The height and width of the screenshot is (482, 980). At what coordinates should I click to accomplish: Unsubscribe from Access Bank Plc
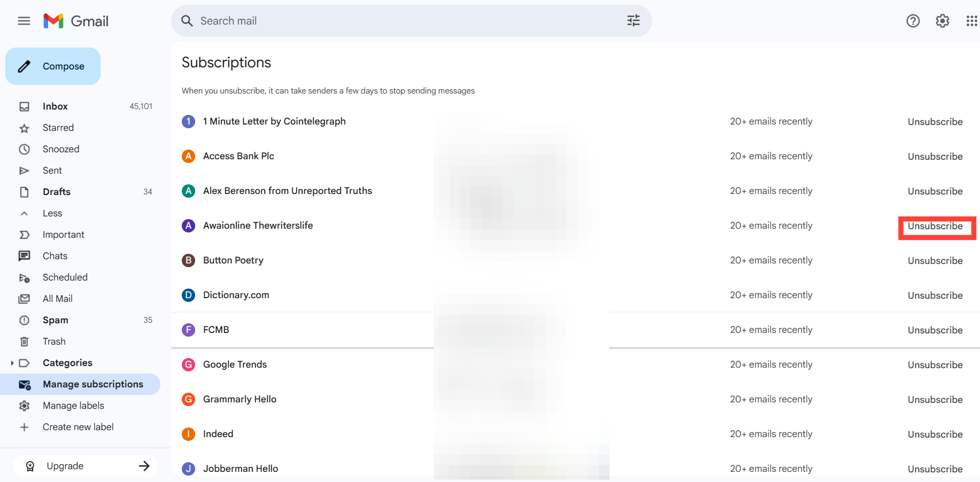pos(935,157)
